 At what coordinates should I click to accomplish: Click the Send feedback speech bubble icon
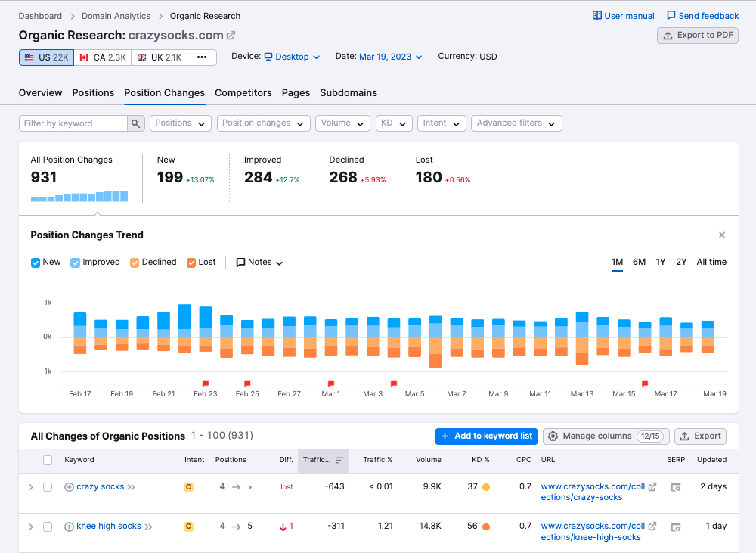point(671,16)
